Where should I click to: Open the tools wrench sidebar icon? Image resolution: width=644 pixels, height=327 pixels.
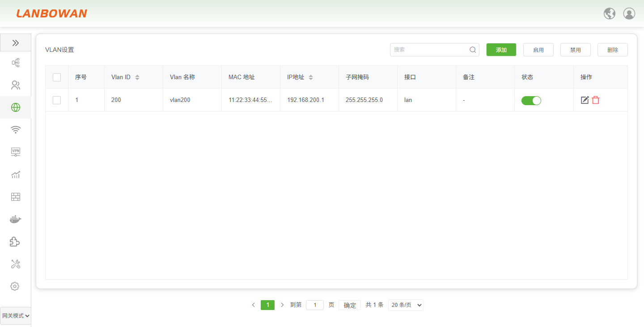click(16, 264)
